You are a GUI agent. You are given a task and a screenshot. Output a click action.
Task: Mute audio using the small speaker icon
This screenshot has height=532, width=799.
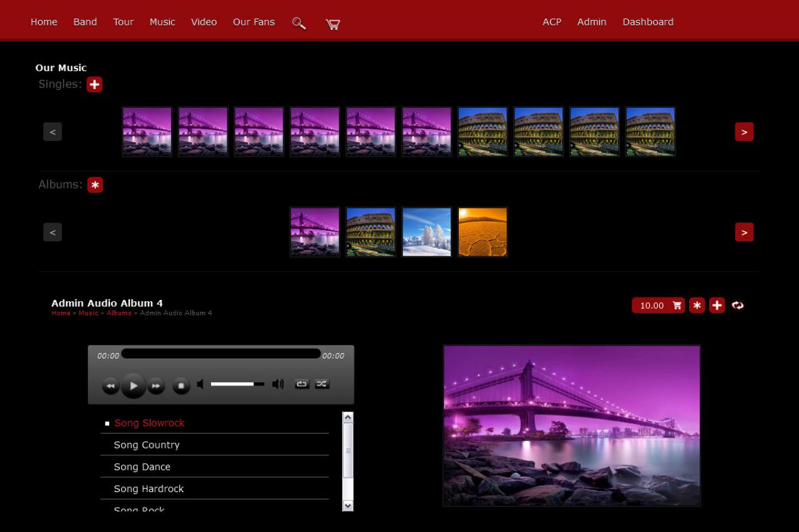[200, 384]
